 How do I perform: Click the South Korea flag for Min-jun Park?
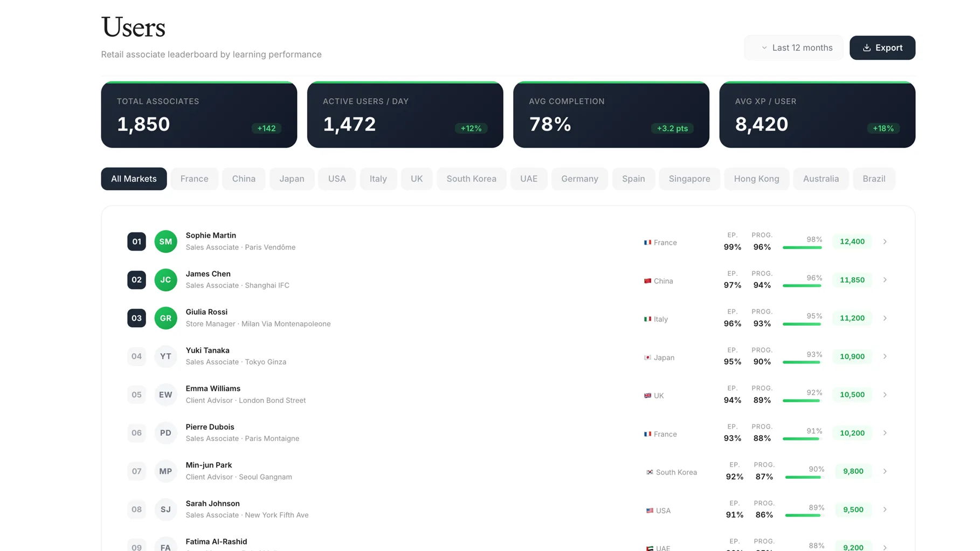pyautogui.click(x=650, y=472)
